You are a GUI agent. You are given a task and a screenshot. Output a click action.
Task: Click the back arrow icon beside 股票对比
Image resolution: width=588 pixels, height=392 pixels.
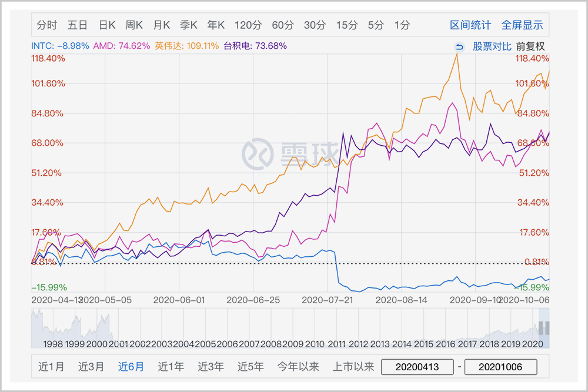tap(459, 47)
